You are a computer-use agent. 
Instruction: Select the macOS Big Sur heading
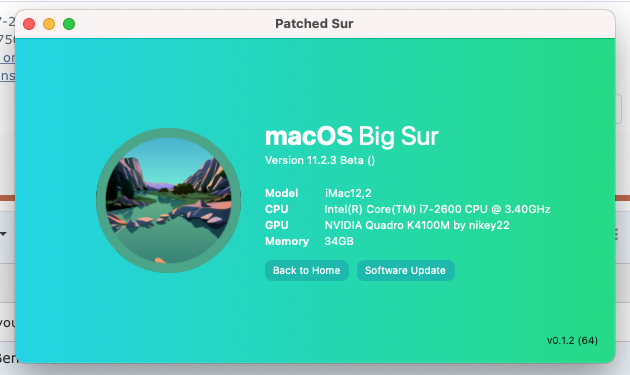352,136
